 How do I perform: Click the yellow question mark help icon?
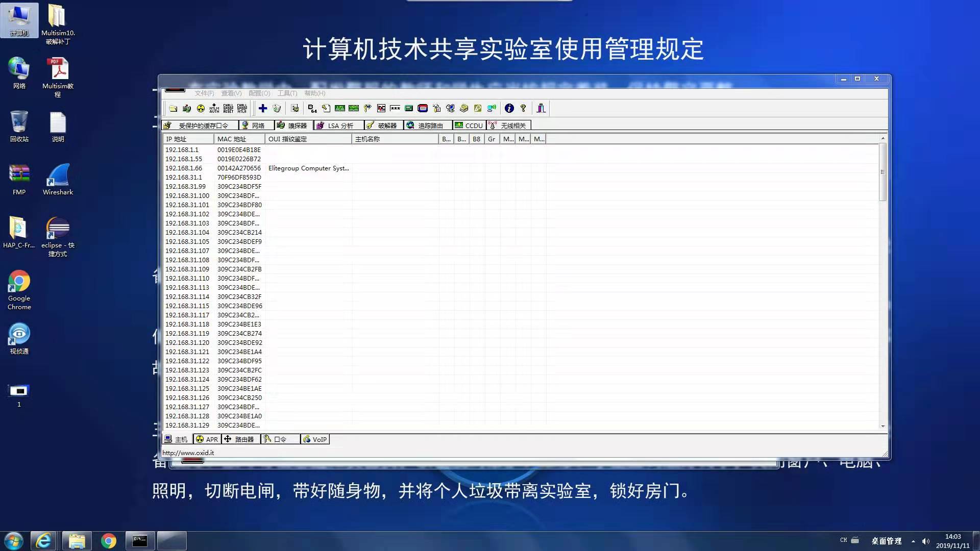click(523, 108)
